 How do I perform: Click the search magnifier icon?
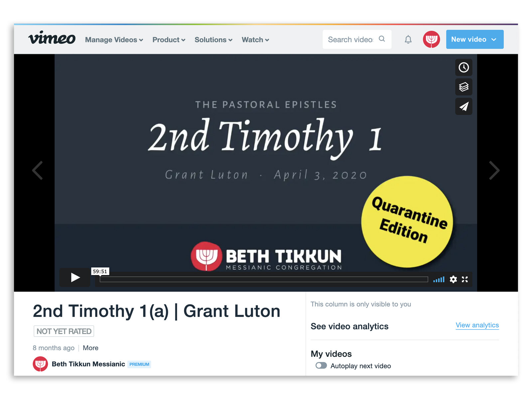pyautogui.click(x=382, y=39)
